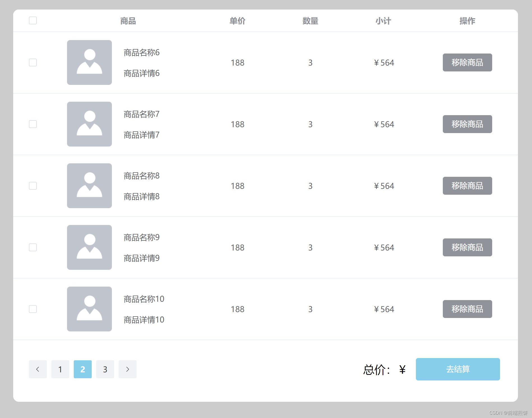The height and width of the screenshot is (418, 532).
Task: Remove 商品名称8 from the cart
Action: (x=467, y=186)
